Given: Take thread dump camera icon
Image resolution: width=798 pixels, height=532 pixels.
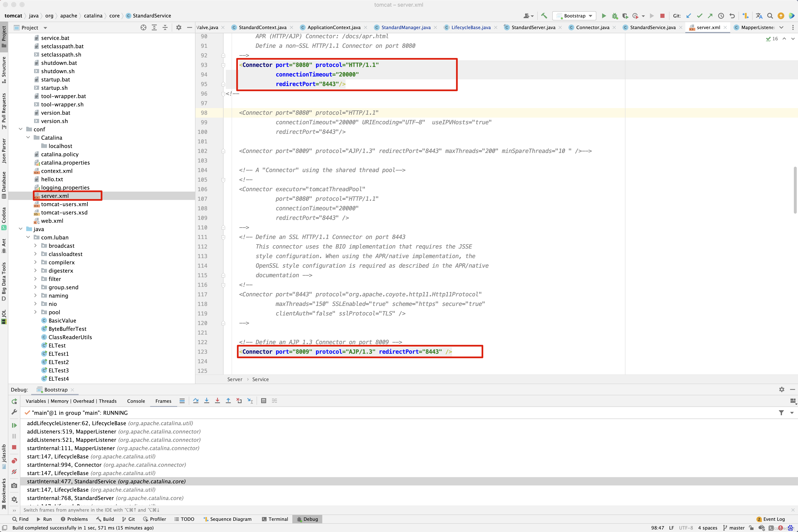Looking at the screenshot, I should click(x=14, y=485).
